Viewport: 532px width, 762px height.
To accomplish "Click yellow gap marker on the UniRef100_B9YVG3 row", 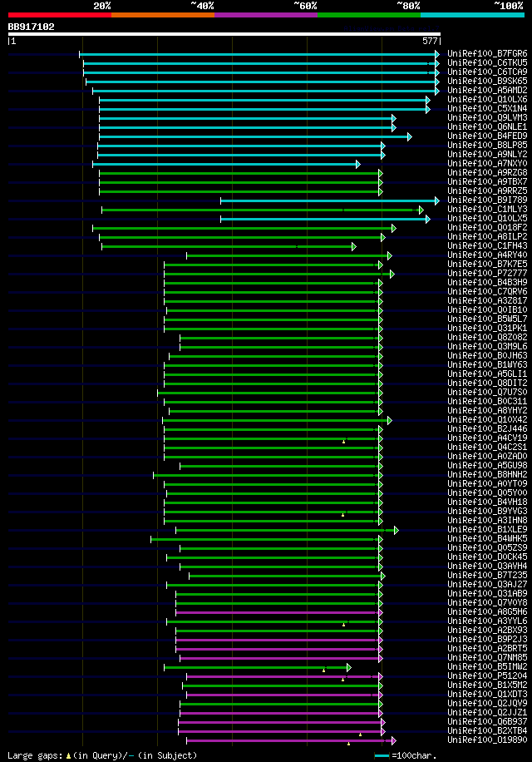I will (343, 515).
